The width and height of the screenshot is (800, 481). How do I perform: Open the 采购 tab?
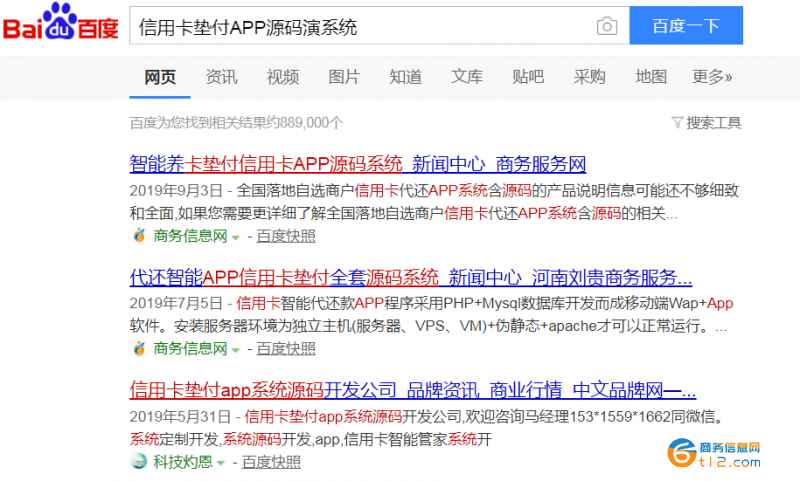(589, 77)
